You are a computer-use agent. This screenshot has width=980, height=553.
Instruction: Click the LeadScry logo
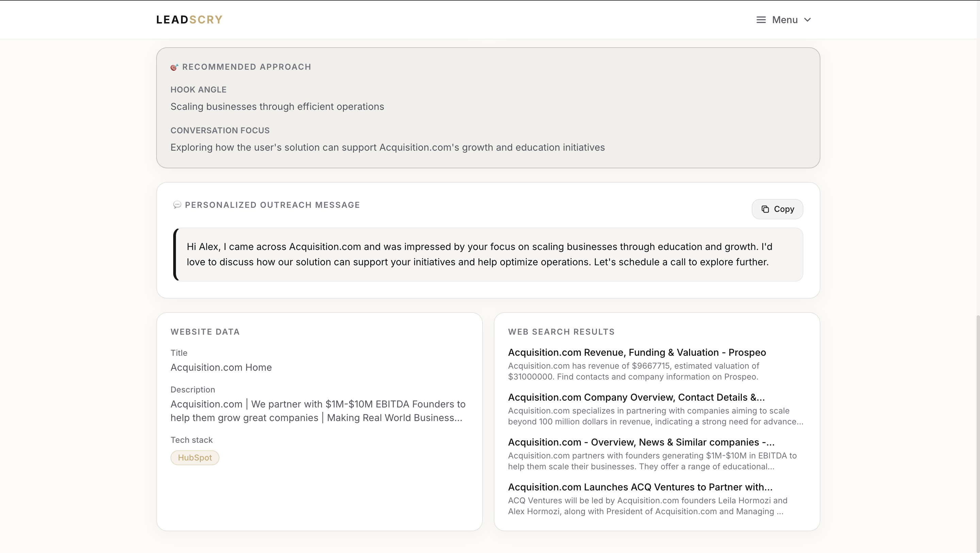point(189,20)
